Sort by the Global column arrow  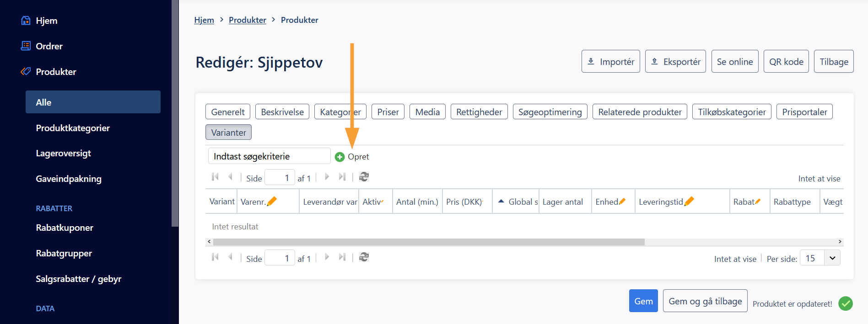point(501,201)
